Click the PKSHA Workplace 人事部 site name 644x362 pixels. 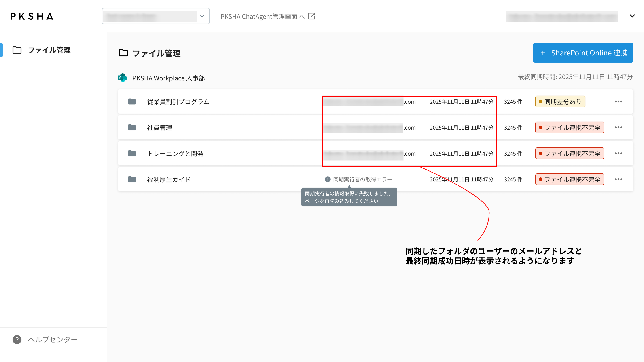pyautogui.click(x=169, y=78)
